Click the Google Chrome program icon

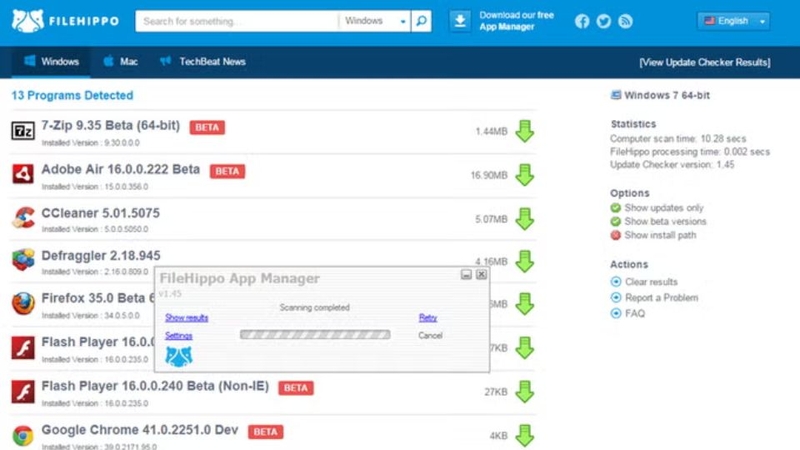[x=23, y=435]
